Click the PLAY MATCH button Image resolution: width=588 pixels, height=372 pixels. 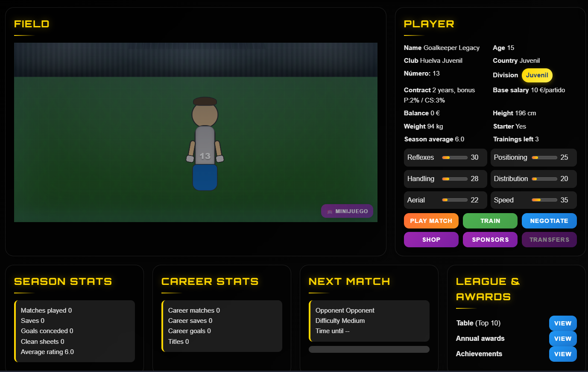coord(431,221)
